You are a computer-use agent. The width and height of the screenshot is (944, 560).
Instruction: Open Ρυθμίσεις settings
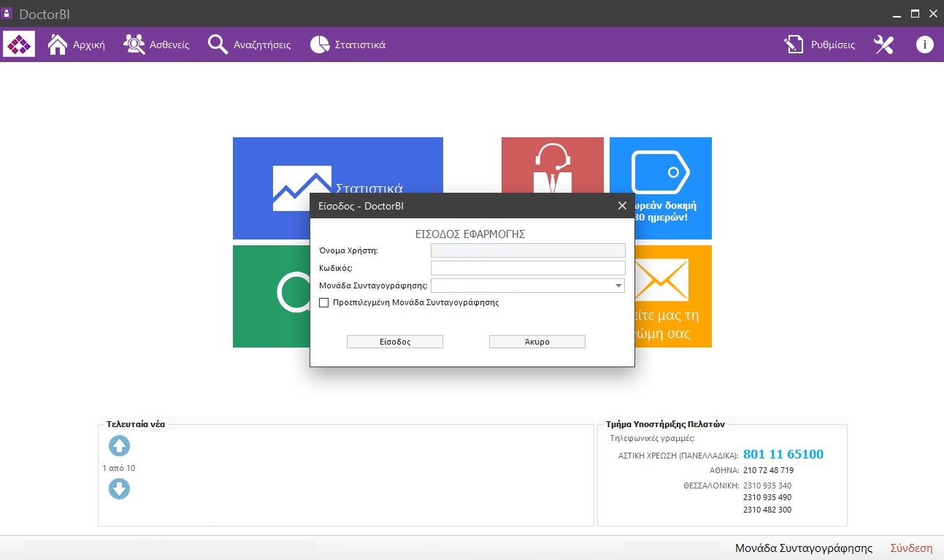click(x=819, y=45)
